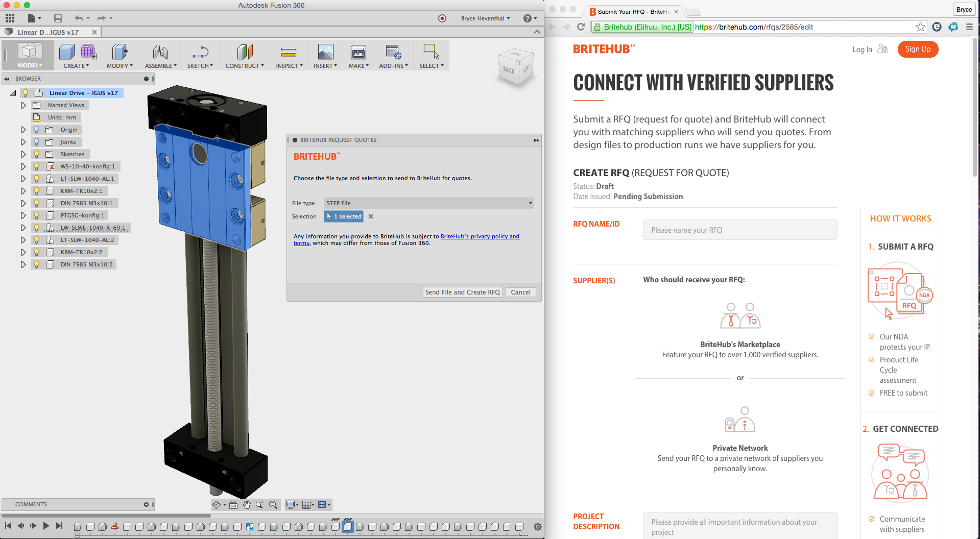Click the timeline settings gear icon
980x539 pixels.
pos(537,527)
